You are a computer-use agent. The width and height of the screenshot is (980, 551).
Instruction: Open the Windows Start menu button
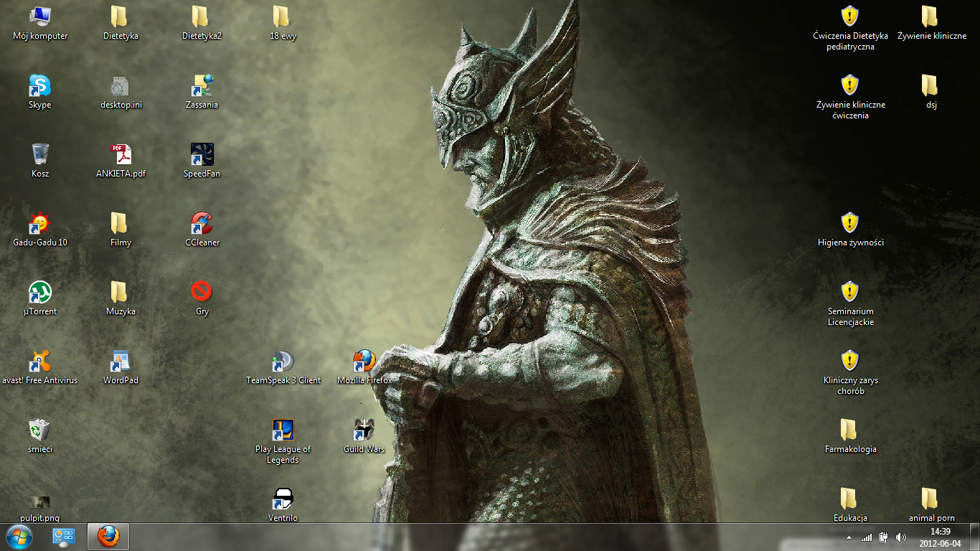point(19,537)
